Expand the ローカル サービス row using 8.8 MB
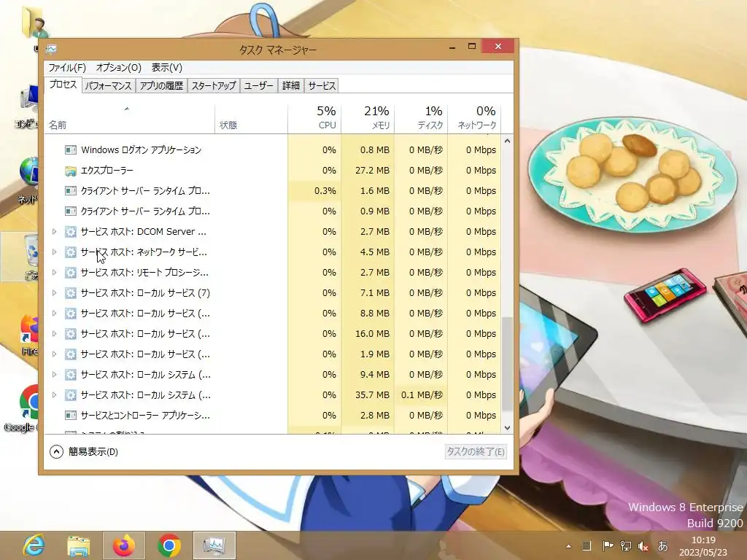The image size is (747, 560). (x=54, y=314)
